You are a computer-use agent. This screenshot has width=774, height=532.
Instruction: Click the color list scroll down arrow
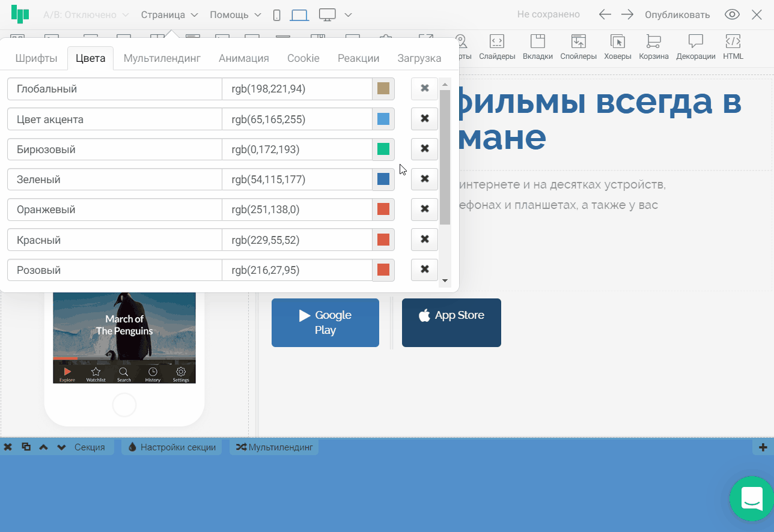pyautogui.click(x=445, y=280)
